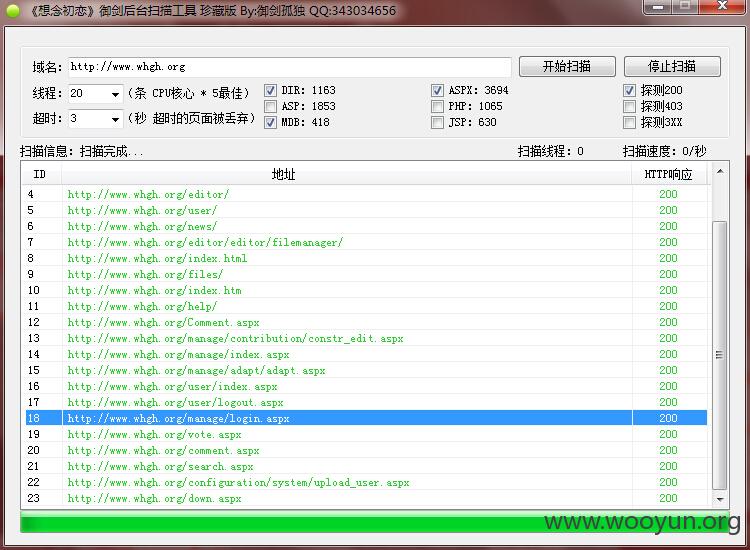The image size is (750, 550).
Task: Select row with /vote.aspx URL
Action: click(x=366, y=434)
